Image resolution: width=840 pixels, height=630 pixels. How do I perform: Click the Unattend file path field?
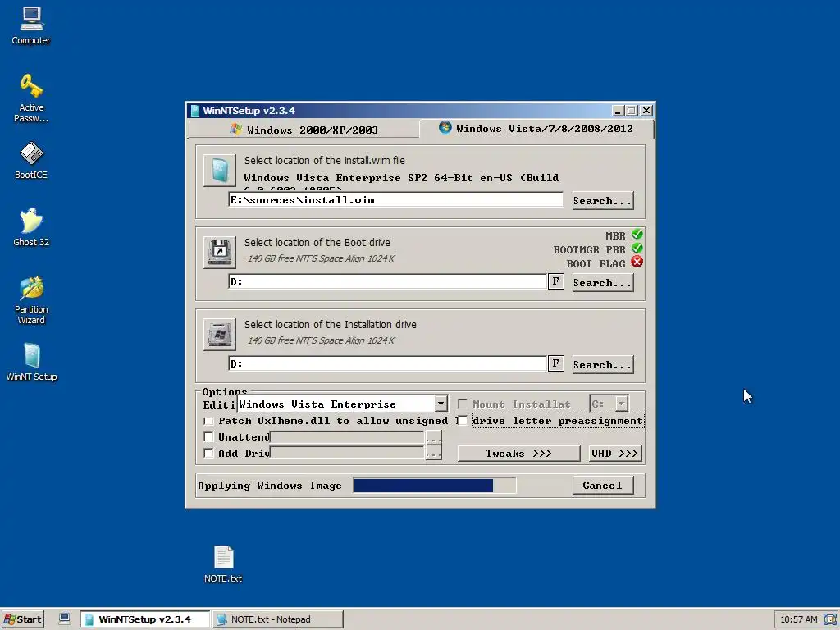point(347,437)
